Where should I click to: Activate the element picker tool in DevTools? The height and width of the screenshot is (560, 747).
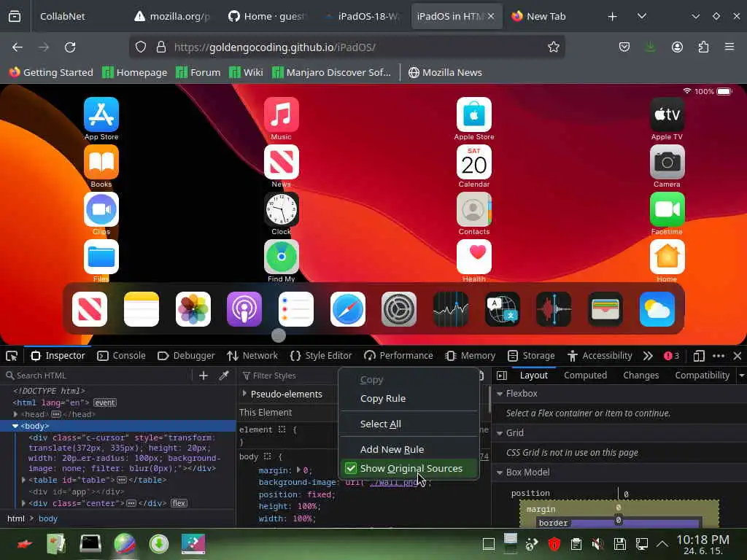click(12, 356)
